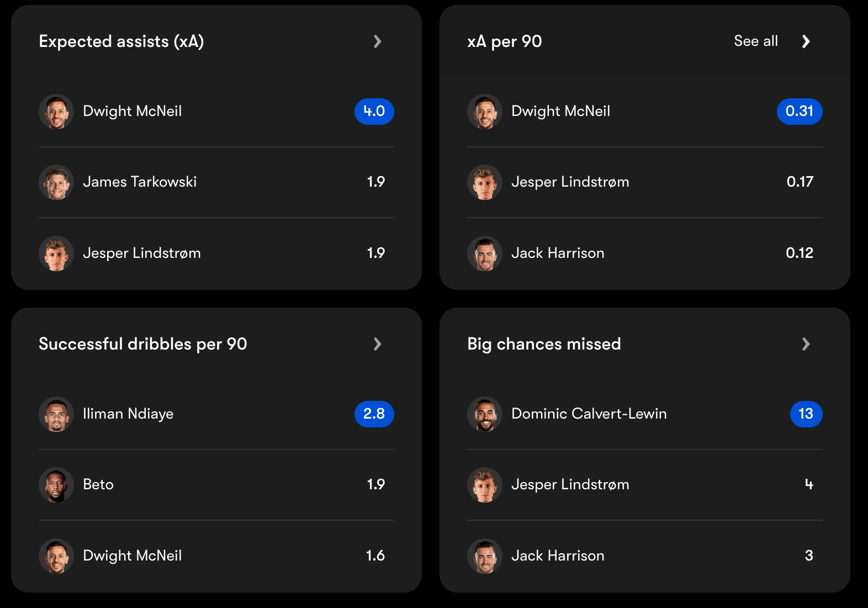
Task: Select the 4.0 xA badge for McNeil
Action: tap(374, 112)
